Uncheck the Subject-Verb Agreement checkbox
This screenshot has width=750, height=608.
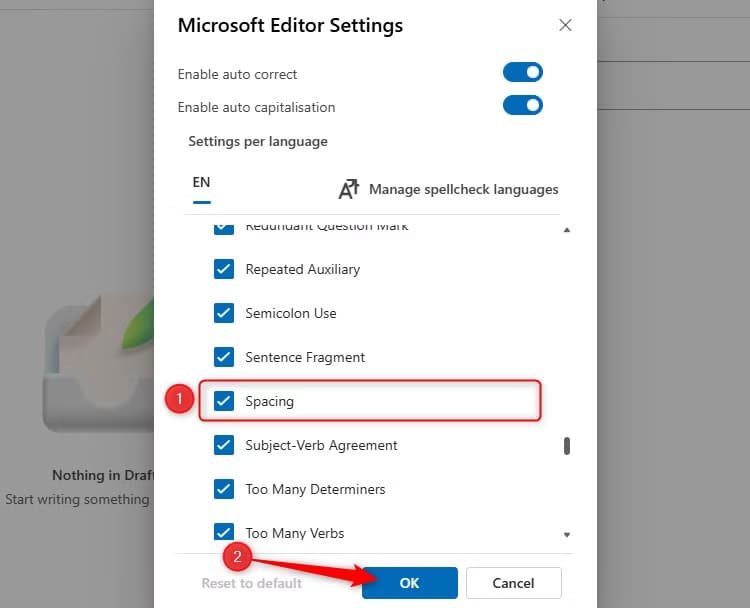tap(224, 445)
